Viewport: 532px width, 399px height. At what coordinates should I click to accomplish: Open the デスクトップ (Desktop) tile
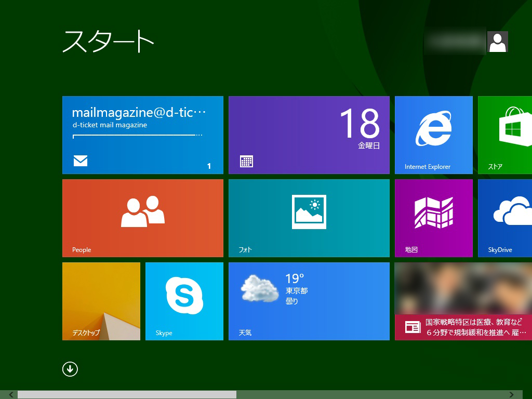(101, 301)
